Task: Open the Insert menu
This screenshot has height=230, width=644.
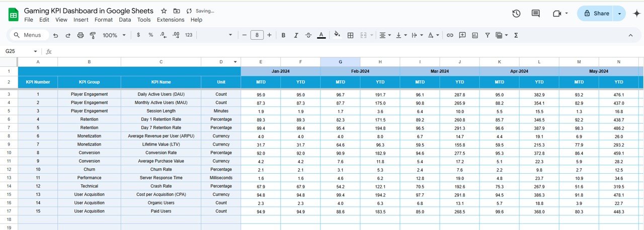Action: (x=81, y=20)
